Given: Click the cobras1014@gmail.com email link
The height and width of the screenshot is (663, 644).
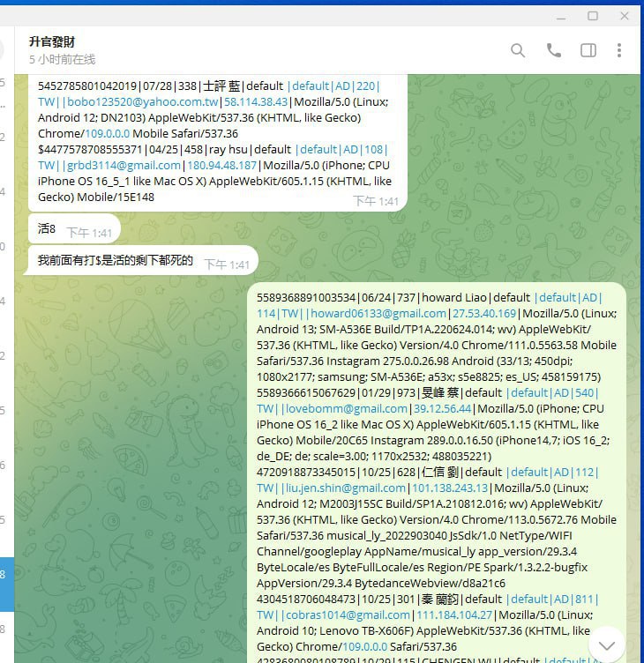Looking at the screenshot, I should pyautogui.click(x=348, y=615).
